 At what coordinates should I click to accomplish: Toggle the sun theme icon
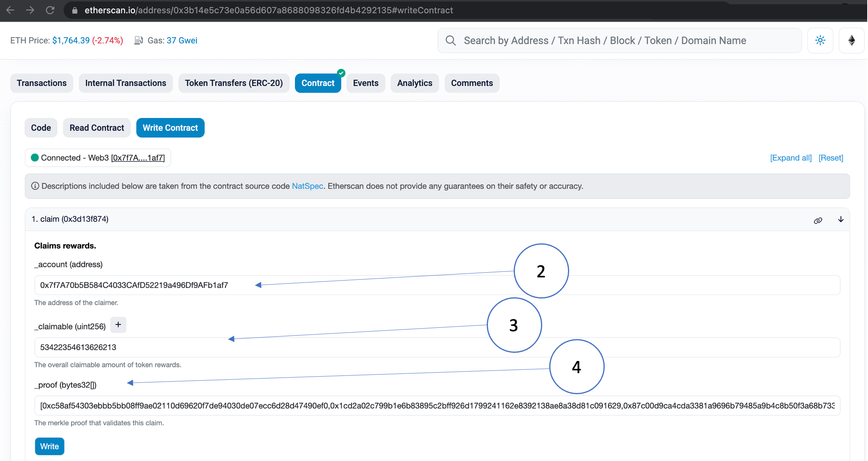pyautogui.click(x=820, y=41)
